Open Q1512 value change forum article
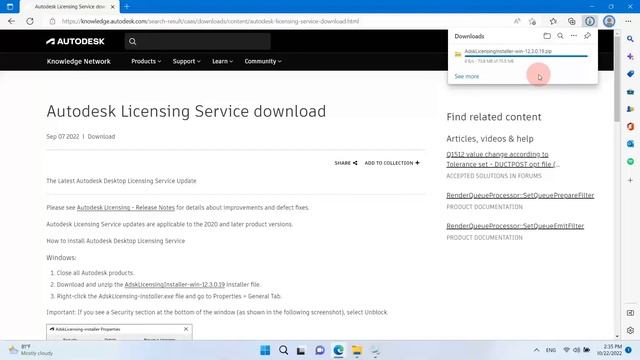 point(503,159)
